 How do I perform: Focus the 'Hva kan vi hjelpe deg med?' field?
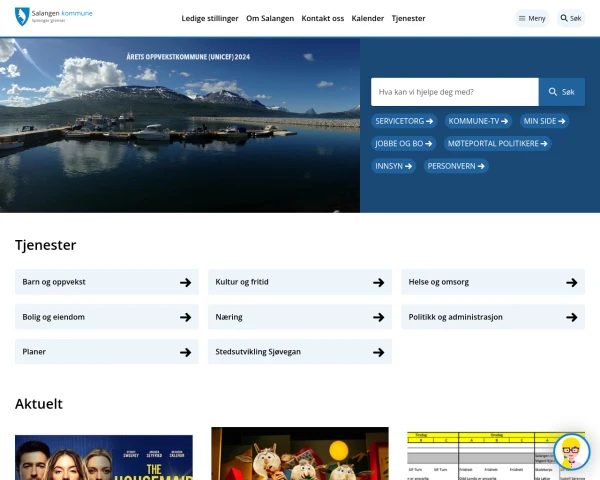tap(454, 92)
